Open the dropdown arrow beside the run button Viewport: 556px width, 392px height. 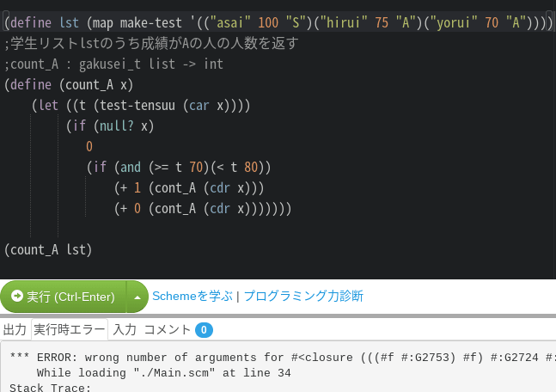point(137,297)
